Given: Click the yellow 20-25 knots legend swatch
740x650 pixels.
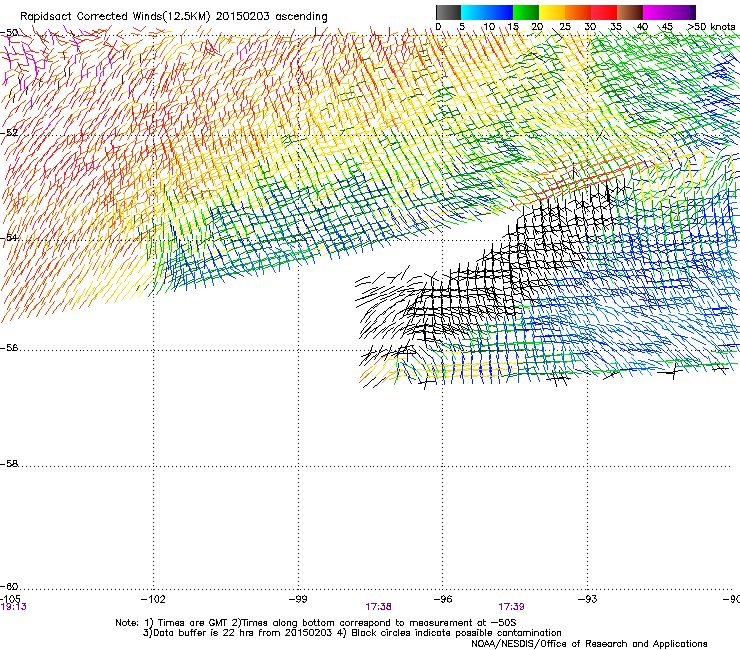Looking at the screenshot, I should pyautogui.click(x=552, y=12).
